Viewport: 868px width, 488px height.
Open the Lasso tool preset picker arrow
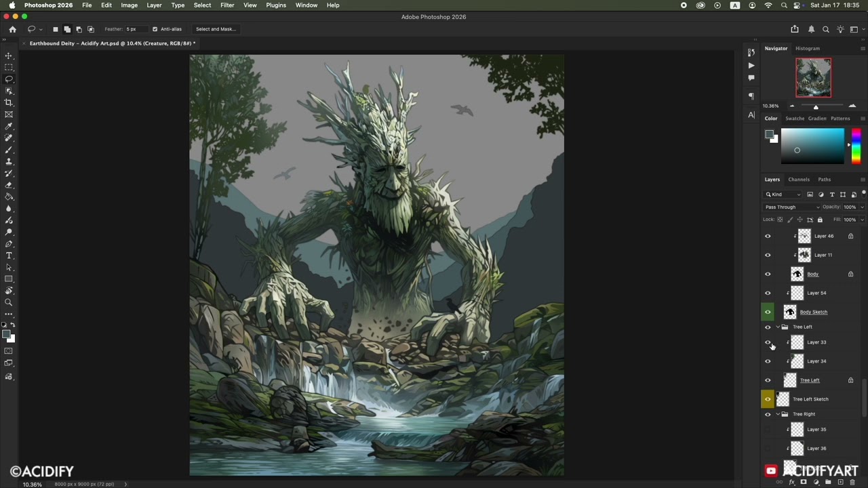[x=41, y=29]
